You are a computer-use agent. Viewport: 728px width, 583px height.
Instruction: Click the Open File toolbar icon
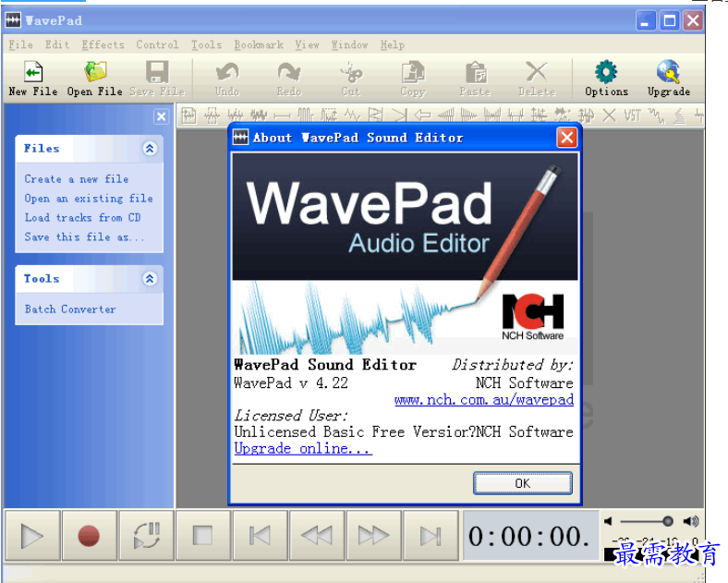(x=94, y=74)
